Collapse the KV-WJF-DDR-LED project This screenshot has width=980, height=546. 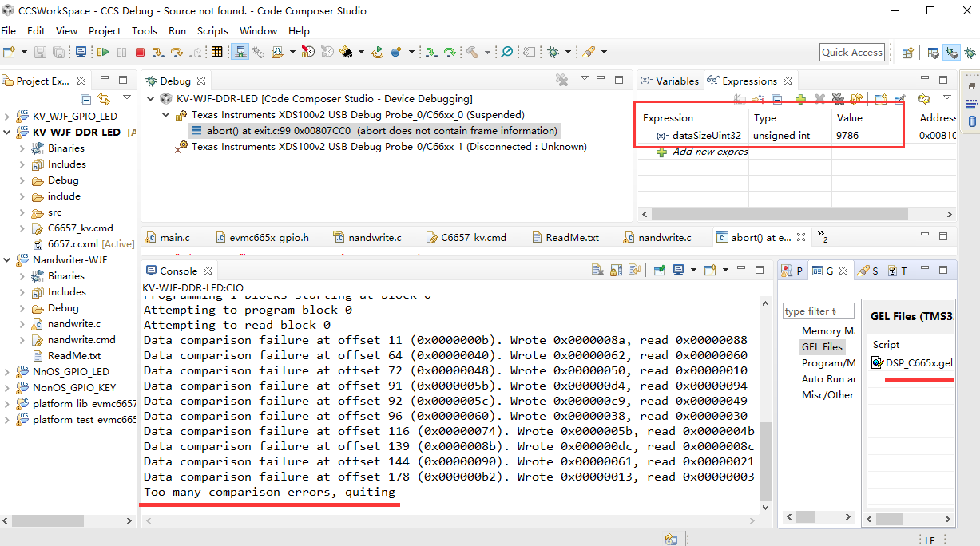point(7,133)
